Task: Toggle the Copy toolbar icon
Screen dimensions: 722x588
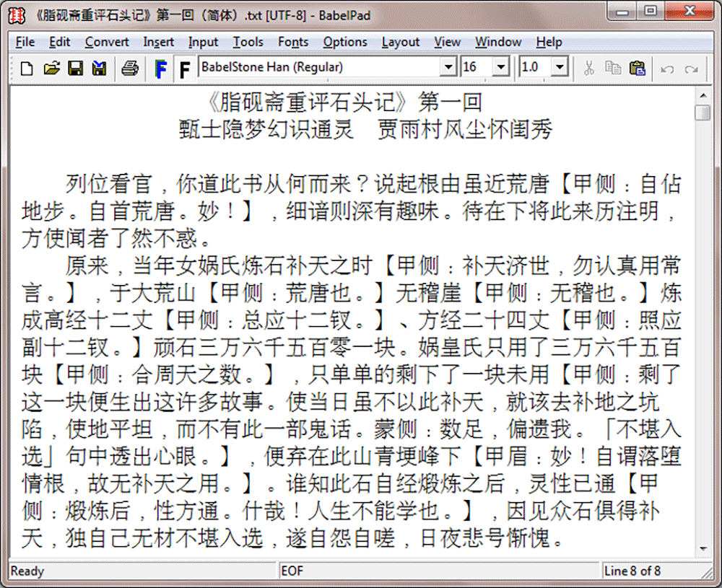Action: 613,67
